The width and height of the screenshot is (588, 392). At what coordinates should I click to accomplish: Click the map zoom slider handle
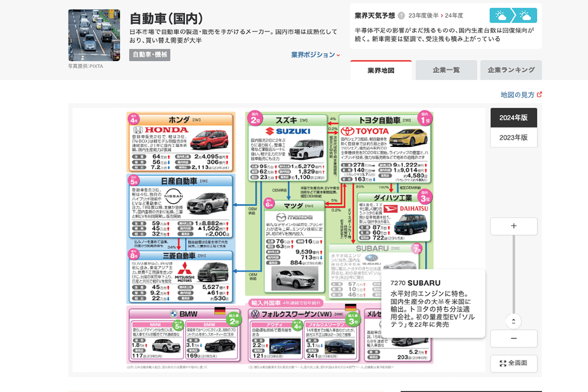(513, 321)
